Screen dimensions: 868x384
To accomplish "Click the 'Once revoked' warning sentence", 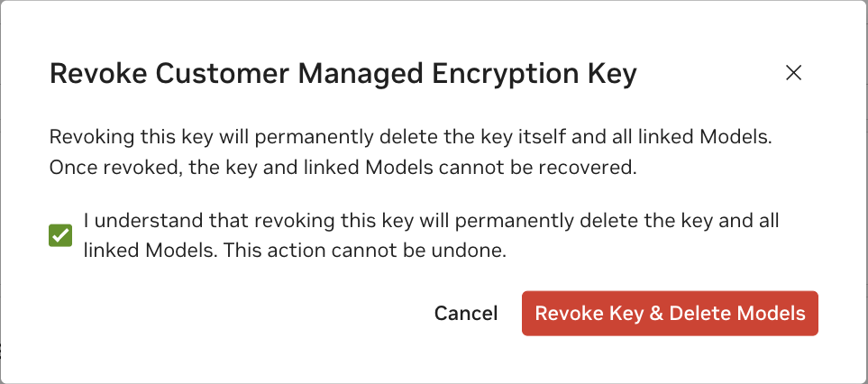I will [x=343, y=169].
